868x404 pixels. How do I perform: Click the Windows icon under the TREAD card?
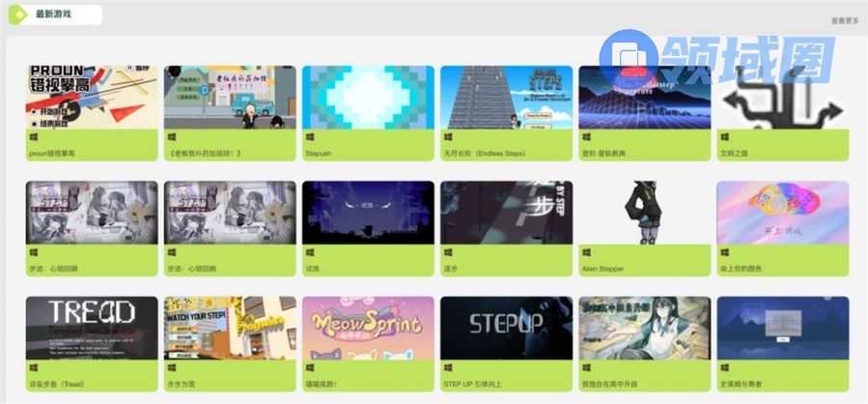pyautogui.click(x=33, y=367)
